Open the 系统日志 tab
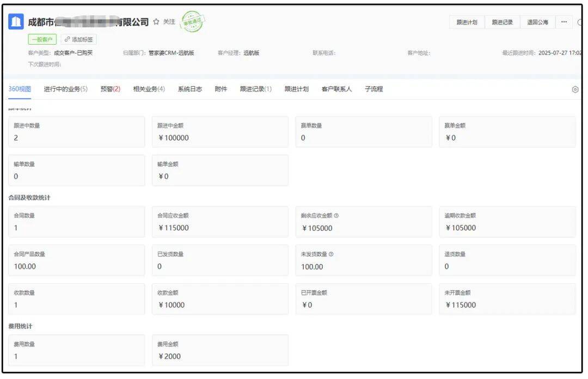588x379 pixels. click(190, 89)
